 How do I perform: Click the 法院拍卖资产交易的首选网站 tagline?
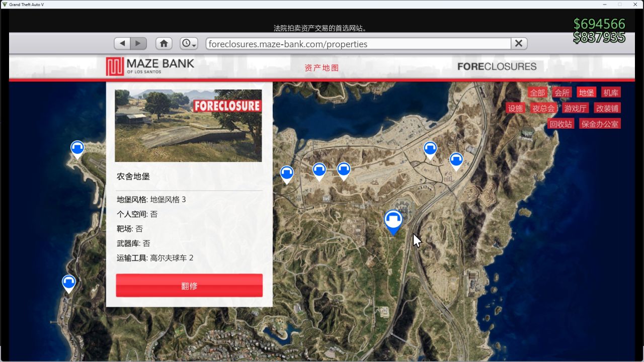click(320, 28)
